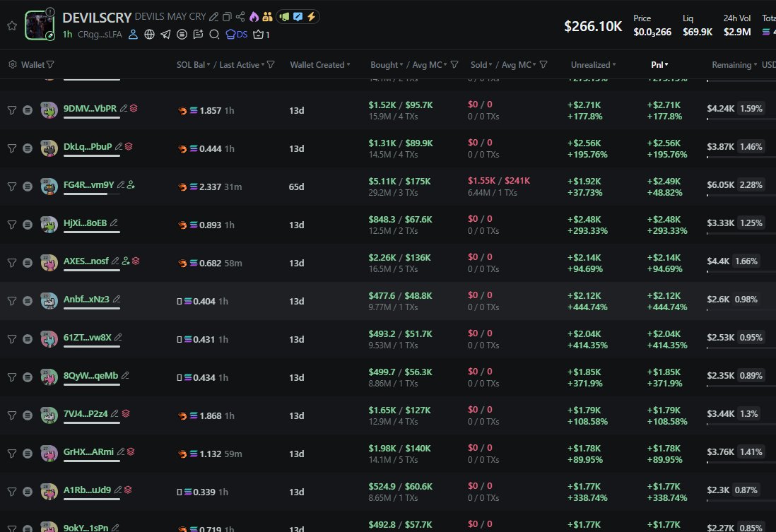The width and height of the screenshot is (776, 532).
Task: Open table settings gear next to Wallet
Action: [x=12, y=65]
